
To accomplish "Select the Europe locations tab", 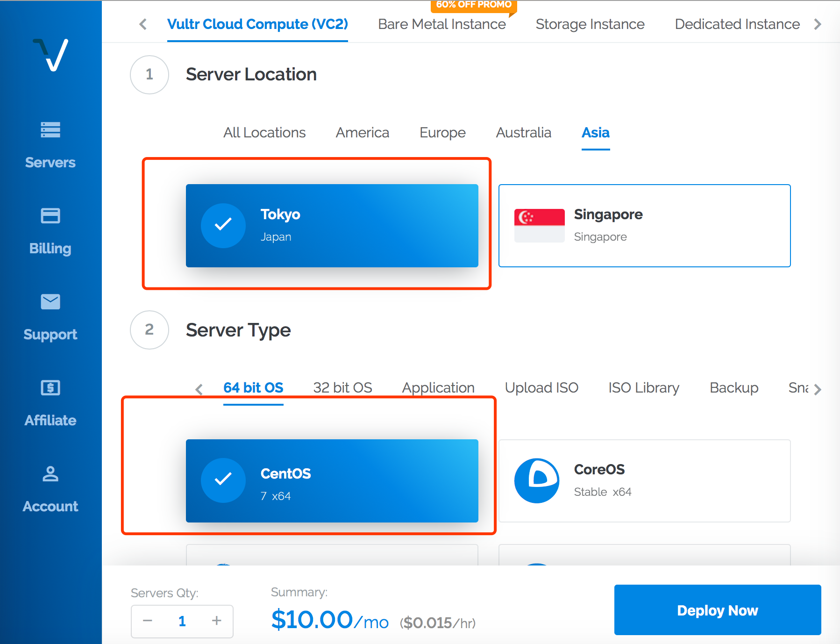I will coord(442,133).
